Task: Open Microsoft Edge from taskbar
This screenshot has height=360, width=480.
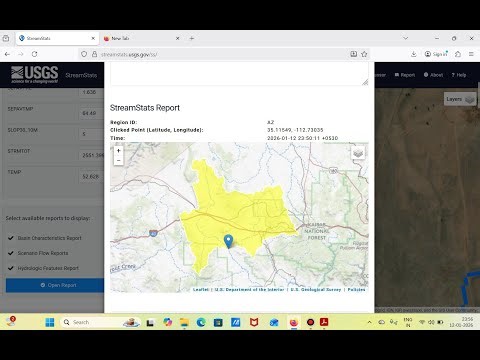Action: [201, 322]
